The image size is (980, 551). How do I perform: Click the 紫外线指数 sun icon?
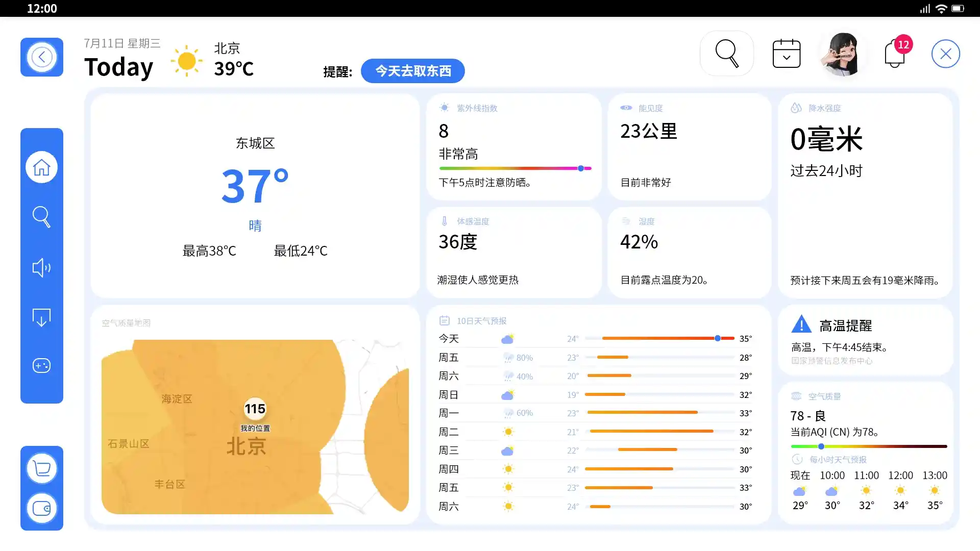tap(445, 108)
